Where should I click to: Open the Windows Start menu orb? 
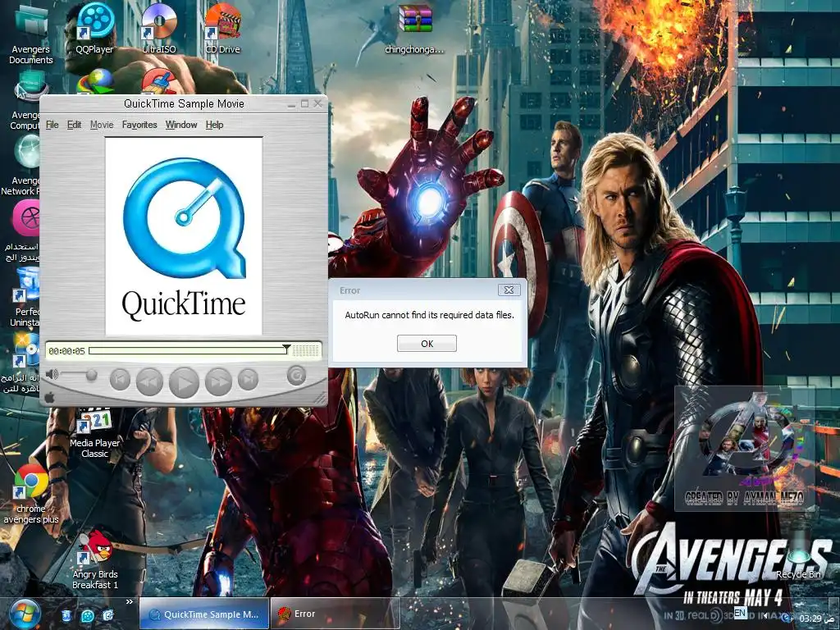pyautogui.click(x=25, y=614)
